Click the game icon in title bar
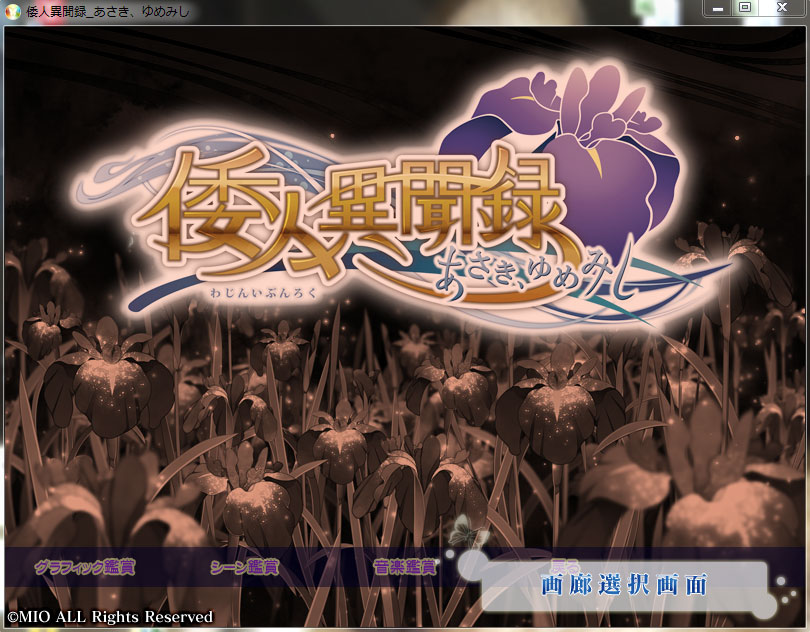This screenshot has height=632, width=810. 12,11
